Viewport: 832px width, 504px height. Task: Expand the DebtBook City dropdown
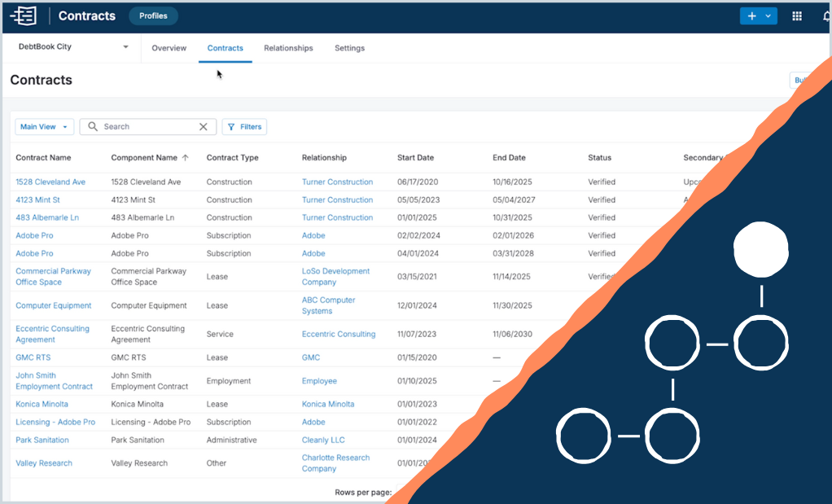125,47
